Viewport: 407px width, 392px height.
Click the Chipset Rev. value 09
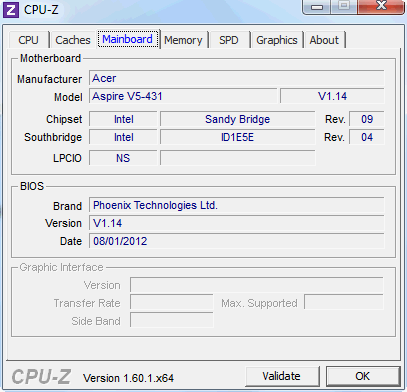367,119
